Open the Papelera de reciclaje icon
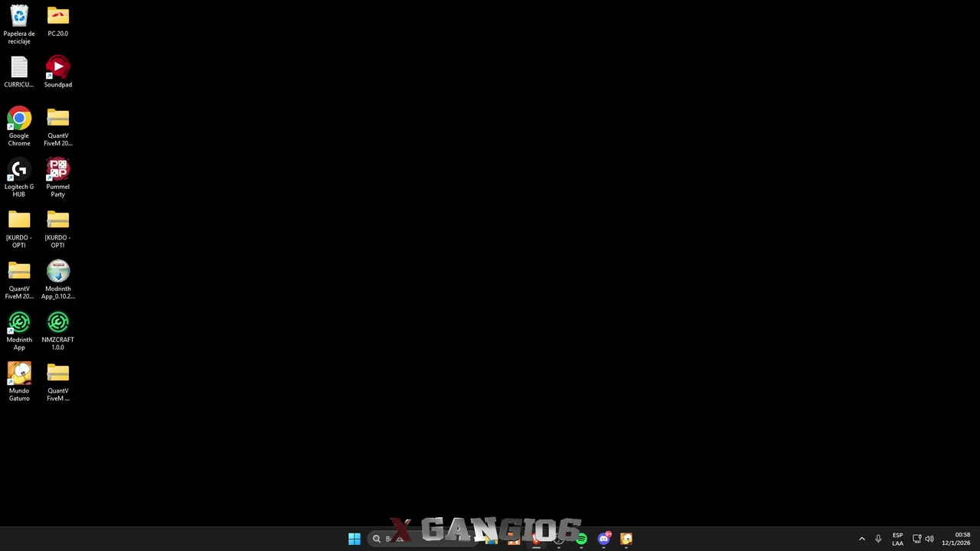Viewport: 980px width, 551px height. click(19, 24)
